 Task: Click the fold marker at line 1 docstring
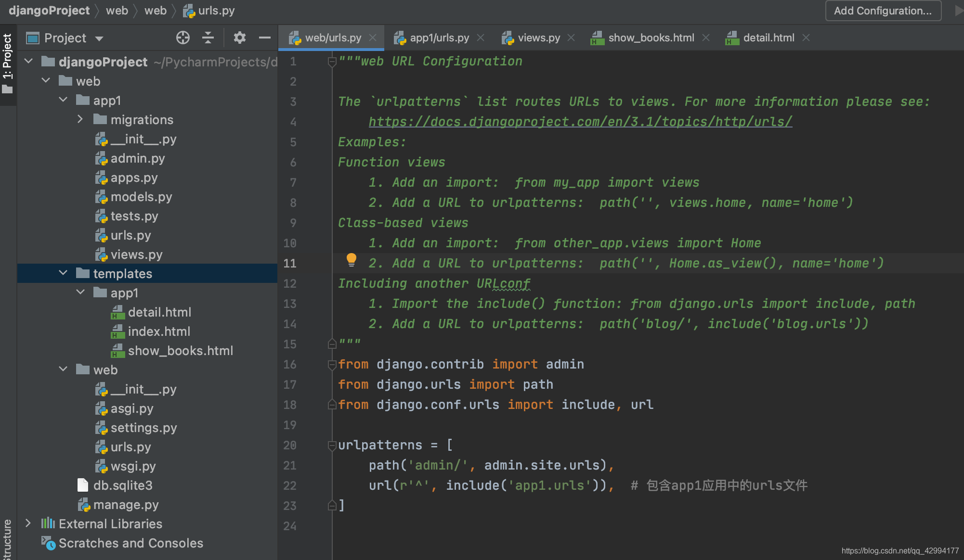tap(332, 62)
